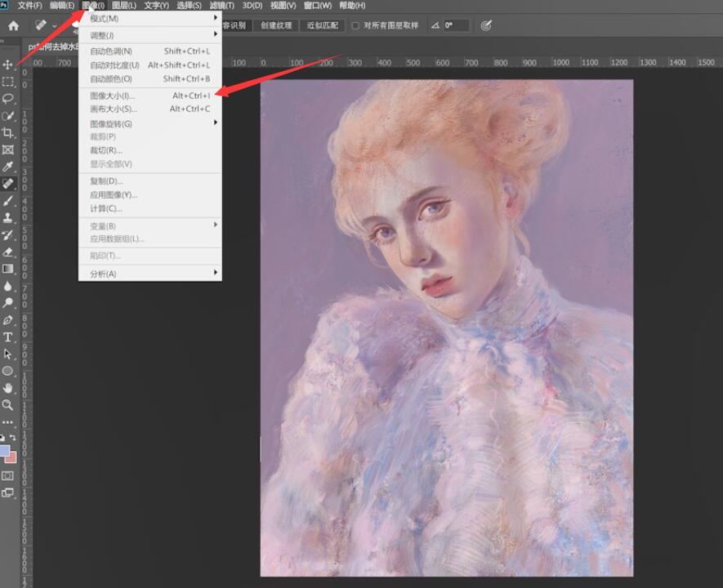Open the 编辑(E) menu
The image size is (723, 588).
coord(62,6)
